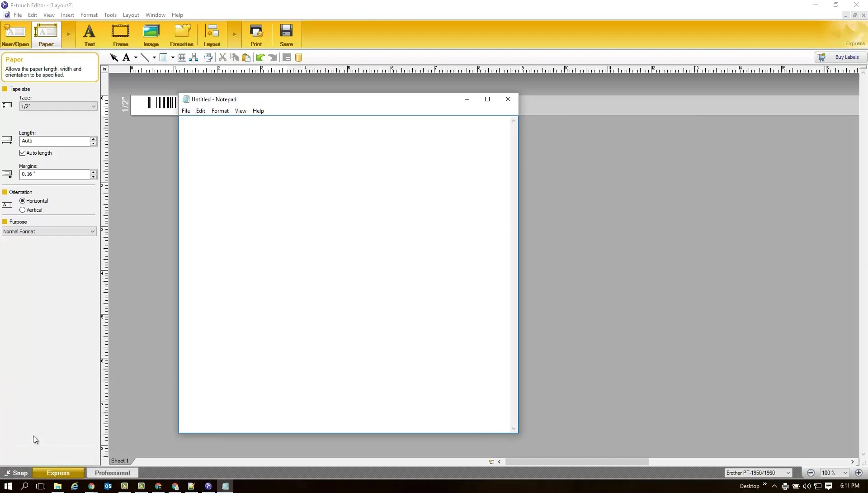Viewport: 868px width, 493px height.
Task: Expand arrow right of Paper icon
Action: tap(69, 34)
